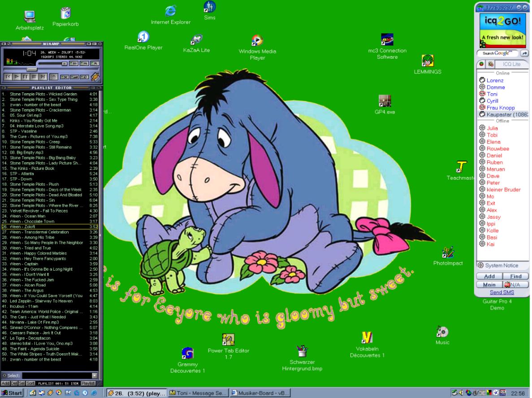Open the ICQ Main menu

pos(489,285)
